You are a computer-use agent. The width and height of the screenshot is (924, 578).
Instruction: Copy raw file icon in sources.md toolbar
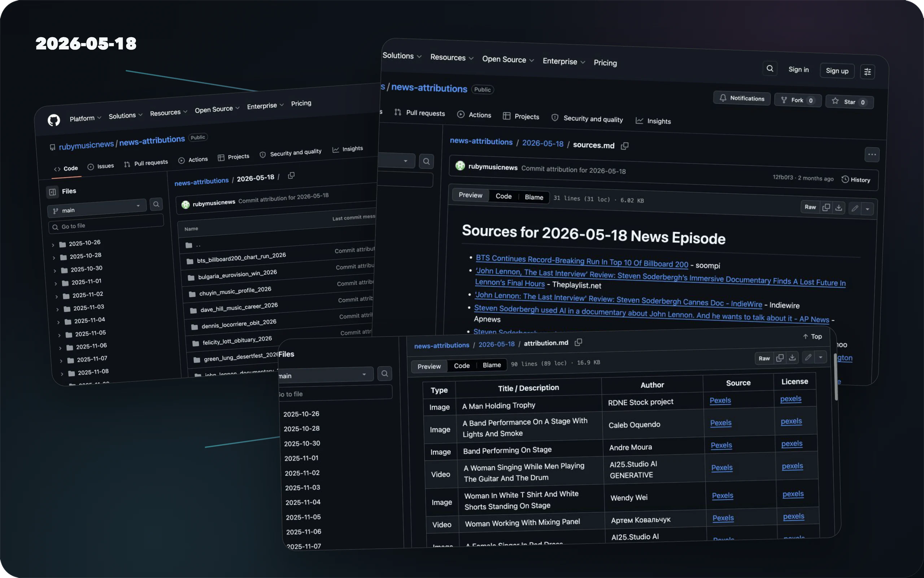(826, 207)
